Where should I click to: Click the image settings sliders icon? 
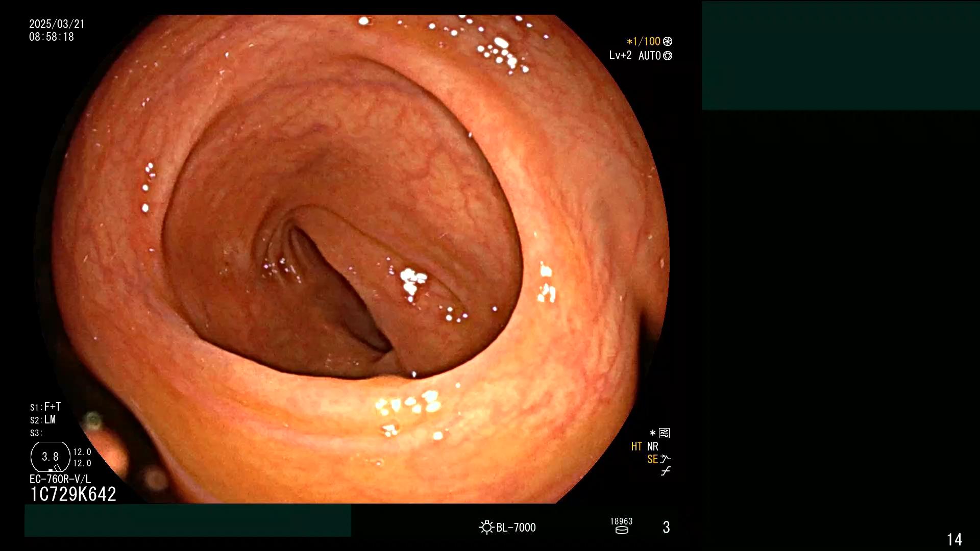click(665, 433)
